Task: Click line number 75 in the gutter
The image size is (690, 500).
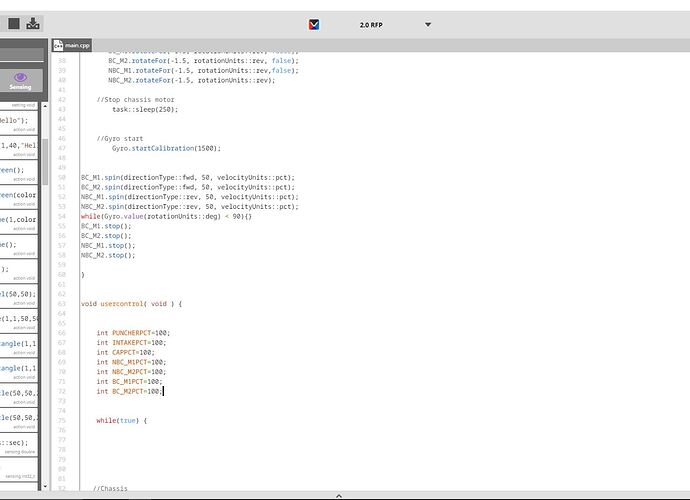Action: [62, 420]
